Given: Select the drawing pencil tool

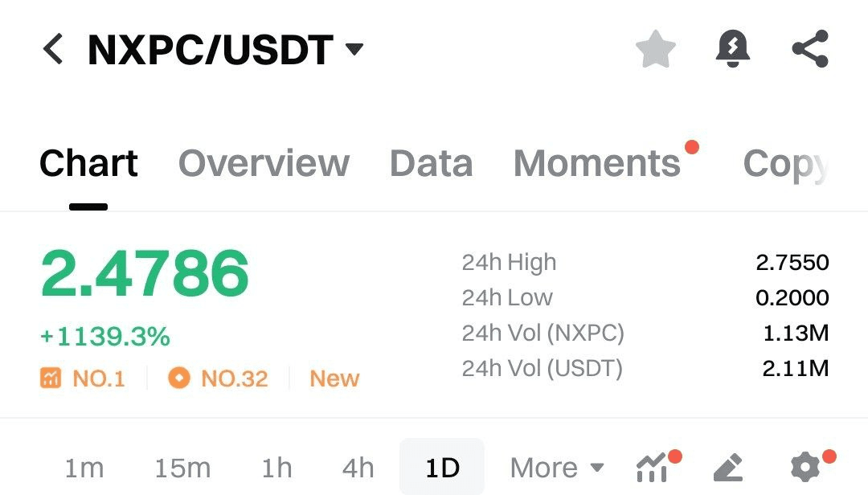Looking at the screenshot, I should 728,468.
